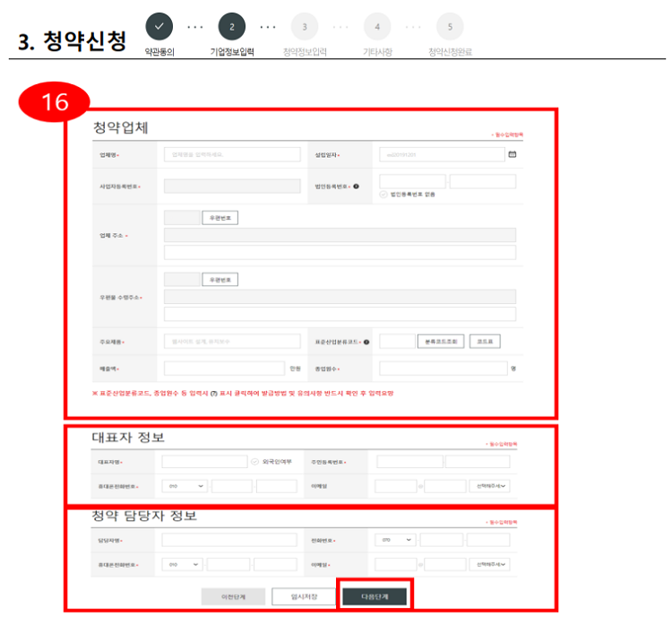Click the help icon beside 법인등록번호
The height and width of the screenshot is (625, 672).
[357, 187]
